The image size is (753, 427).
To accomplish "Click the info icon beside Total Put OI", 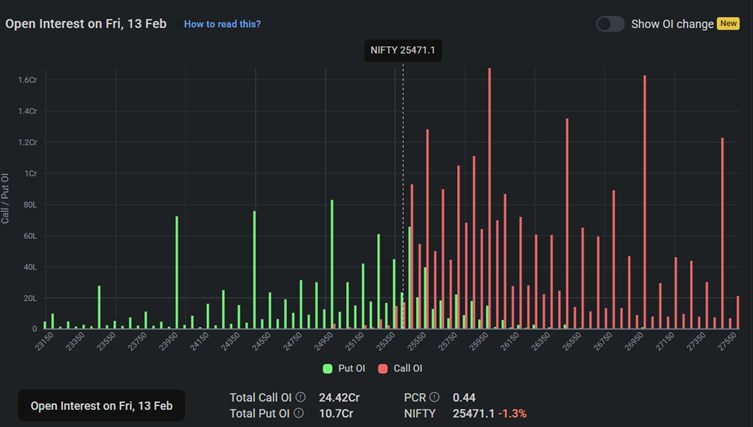I will pos(298,413).
